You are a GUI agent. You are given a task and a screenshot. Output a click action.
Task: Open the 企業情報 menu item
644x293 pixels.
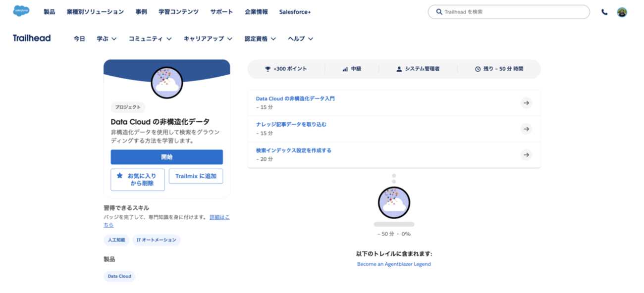256,12
